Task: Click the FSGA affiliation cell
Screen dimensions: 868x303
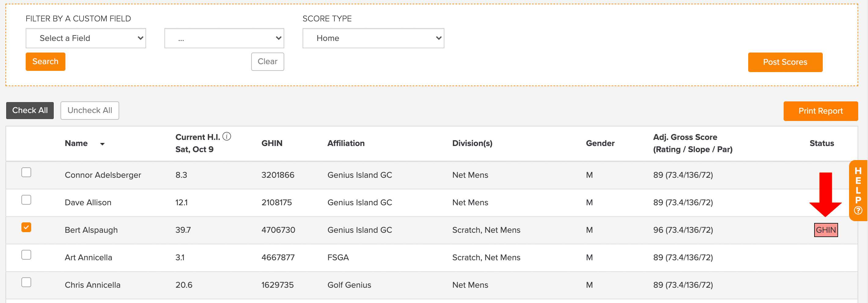Action: (x=338, y=257)
